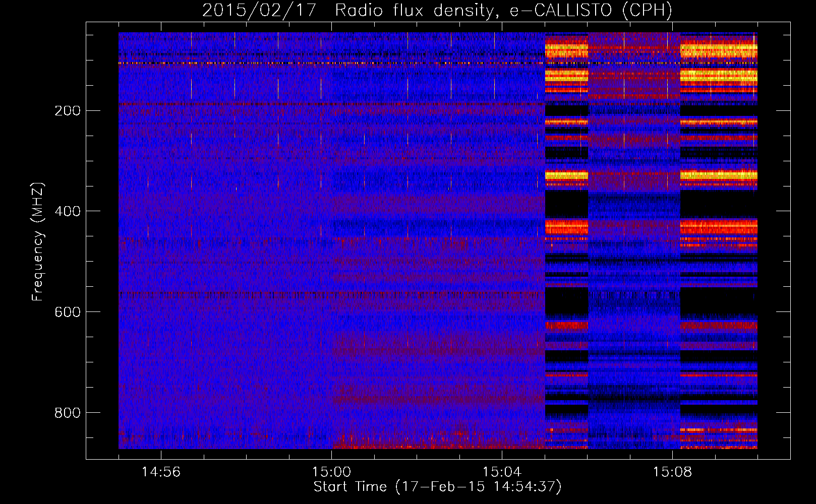Click the 400 frequency tick label
Screen dimensions: 816x504
(68, 211)
